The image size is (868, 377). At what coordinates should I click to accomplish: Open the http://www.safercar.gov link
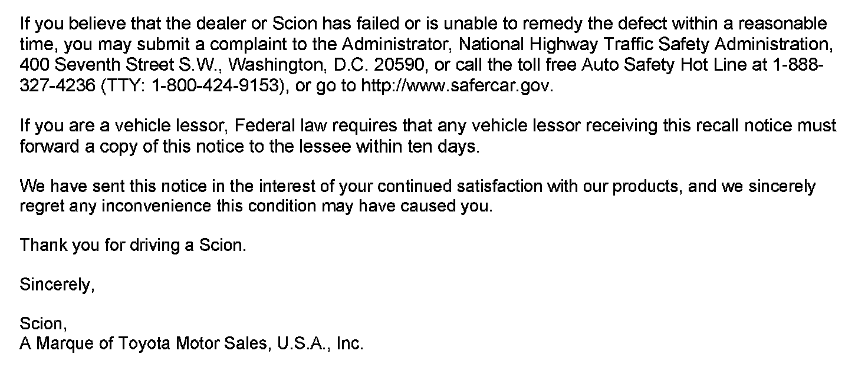457,85
